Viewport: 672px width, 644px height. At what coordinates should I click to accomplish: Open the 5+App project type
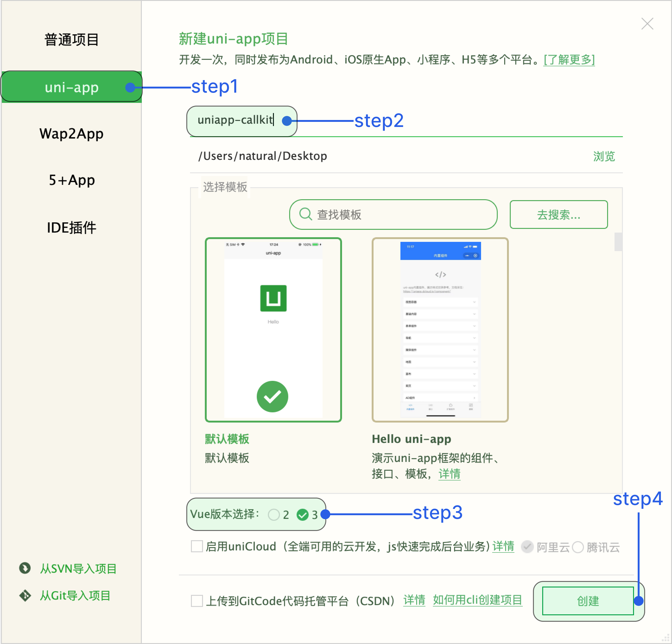pos(71,180)
